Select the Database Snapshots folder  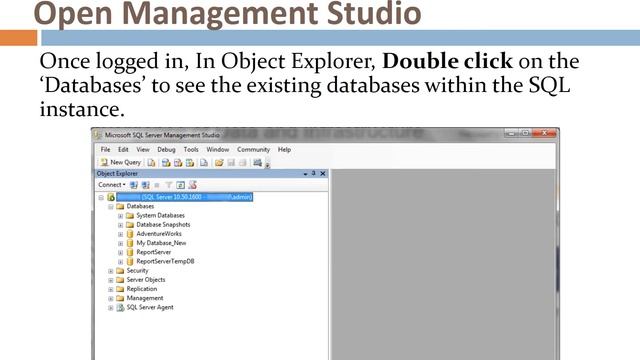[x=163, y=225]
